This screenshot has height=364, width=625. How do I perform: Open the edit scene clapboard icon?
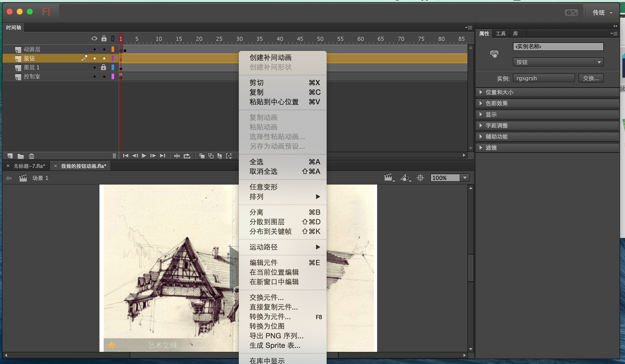coord(389,178)
